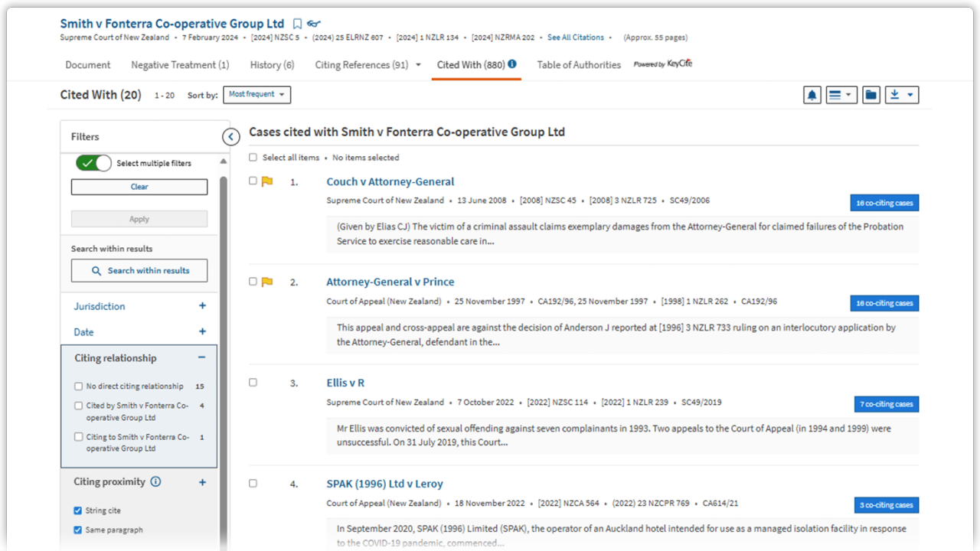Toggle Select multiple filters switch
Viewport: 980px width, 551px height.
click(x=93, y=163)
